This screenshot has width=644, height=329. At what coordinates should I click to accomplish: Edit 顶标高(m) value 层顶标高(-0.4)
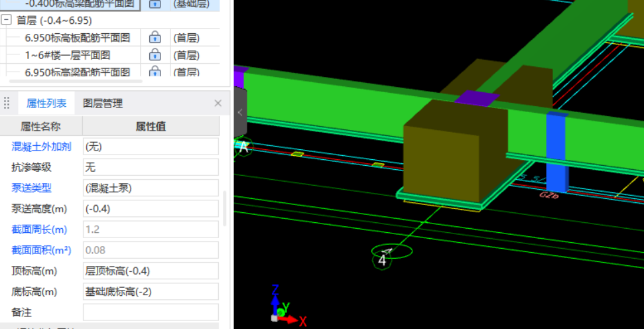pos(151,271)
